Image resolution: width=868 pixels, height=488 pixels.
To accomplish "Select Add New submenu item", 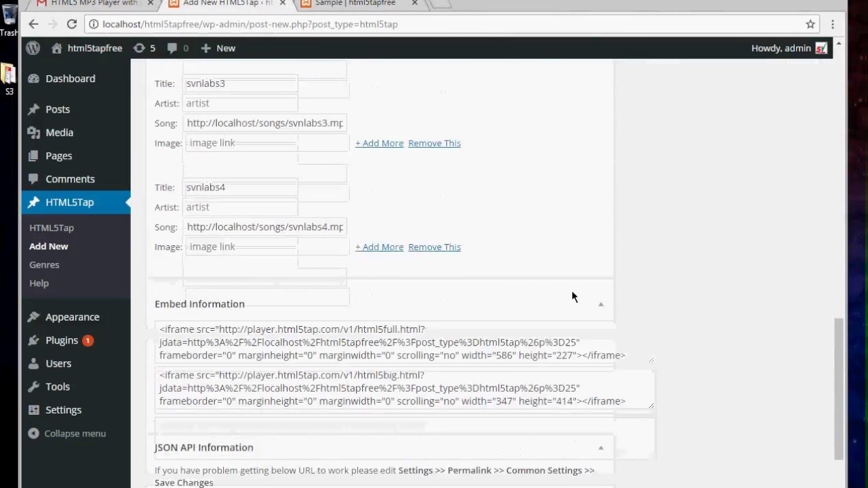I will (49, 246).
